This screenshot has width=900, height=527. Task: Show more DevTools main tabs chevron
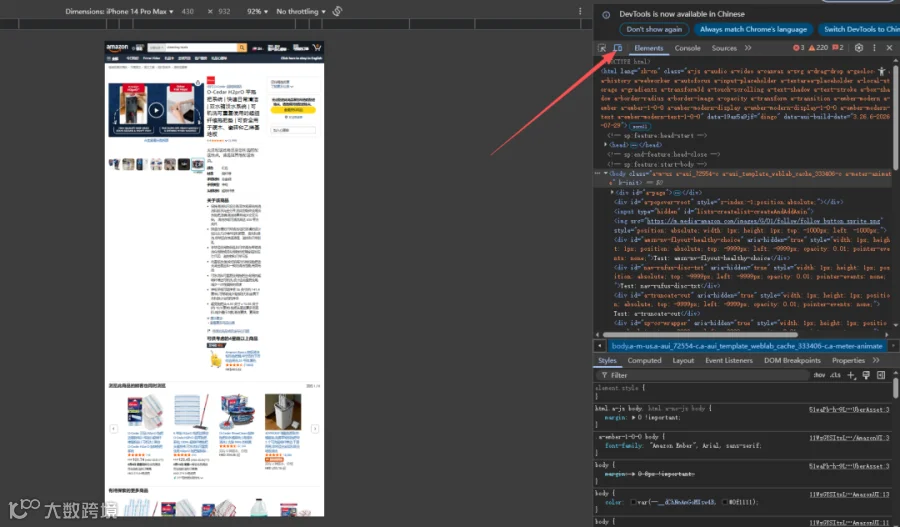[x=748, y=48]
